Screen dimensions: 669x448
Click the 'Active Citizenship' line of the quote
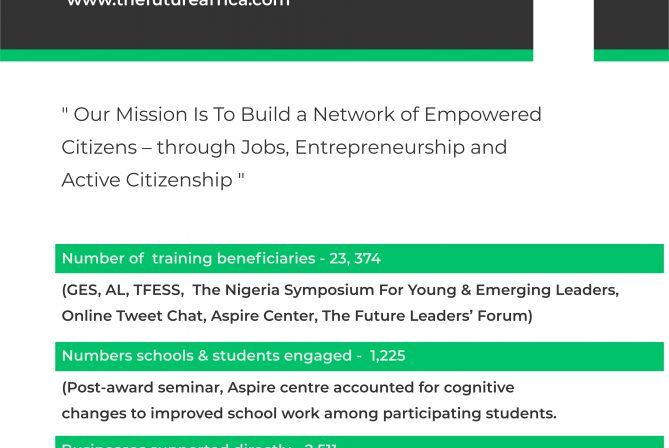153,180
